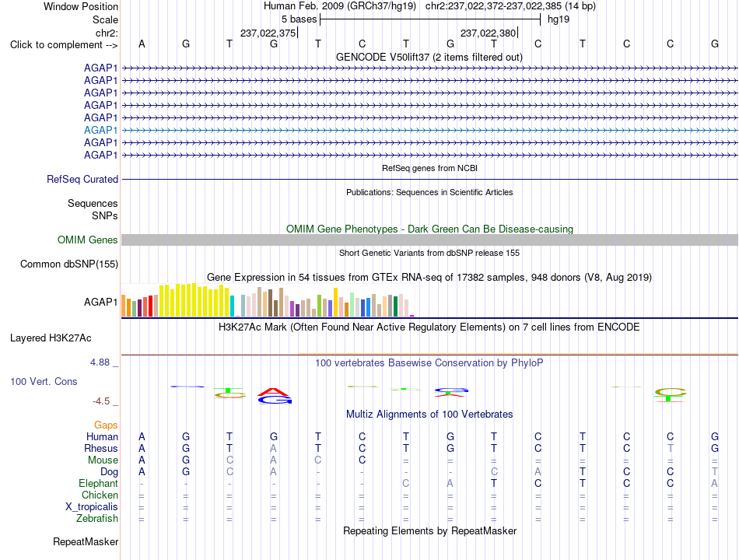The image size is (739, 560).
Task: Click the Window Position label
Action: (x=81, y=6)
